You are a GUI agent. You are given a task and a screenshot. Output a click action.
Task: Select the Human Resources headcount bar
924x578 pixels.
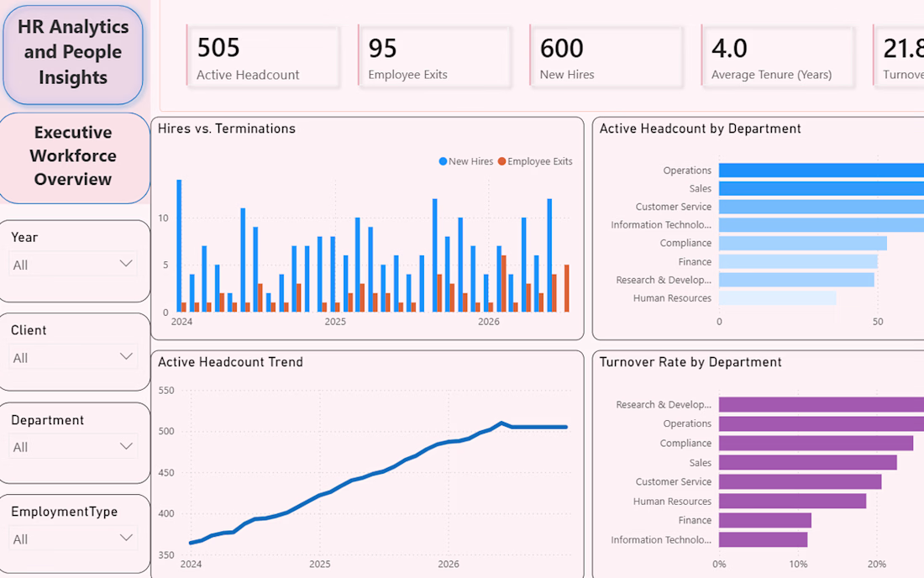pyautogui.click(x=777, y=298)
